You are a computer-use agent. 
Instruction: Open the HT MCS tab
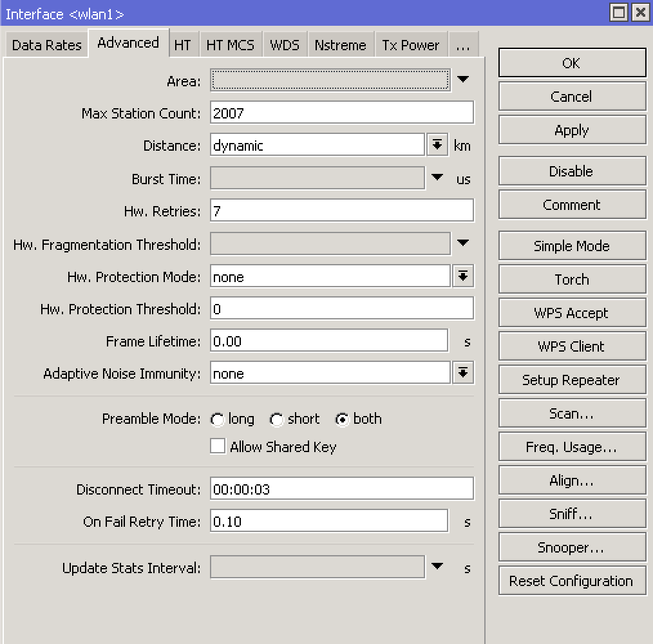click(x=230, y=44)
